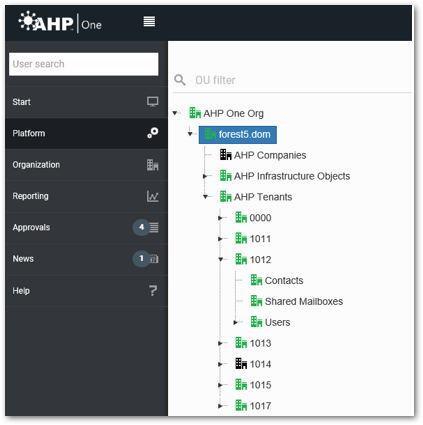This screenshot has width=423, height=425.
Task: Click the 1017 tenant icon
Action: (241, 405)
